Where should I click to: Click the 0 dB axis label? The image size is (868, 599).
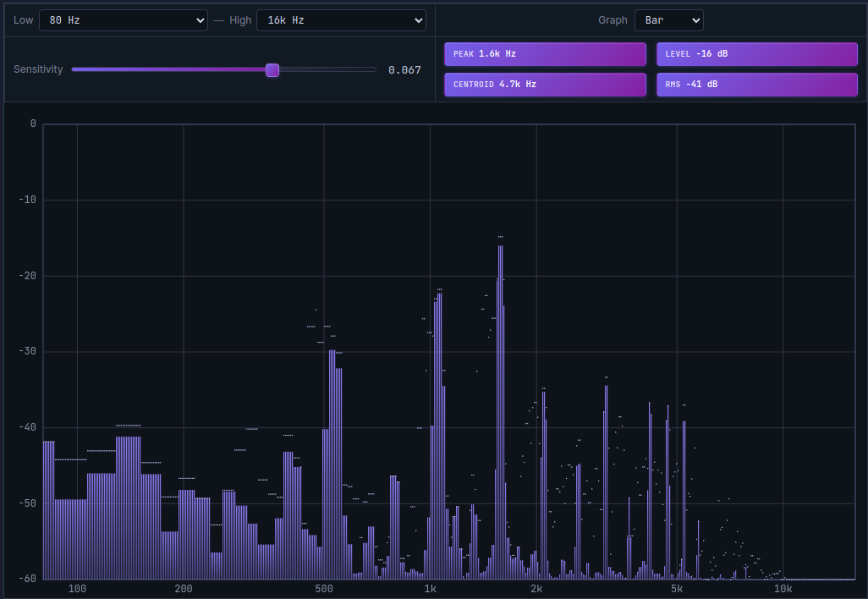(x=33, y=124)
